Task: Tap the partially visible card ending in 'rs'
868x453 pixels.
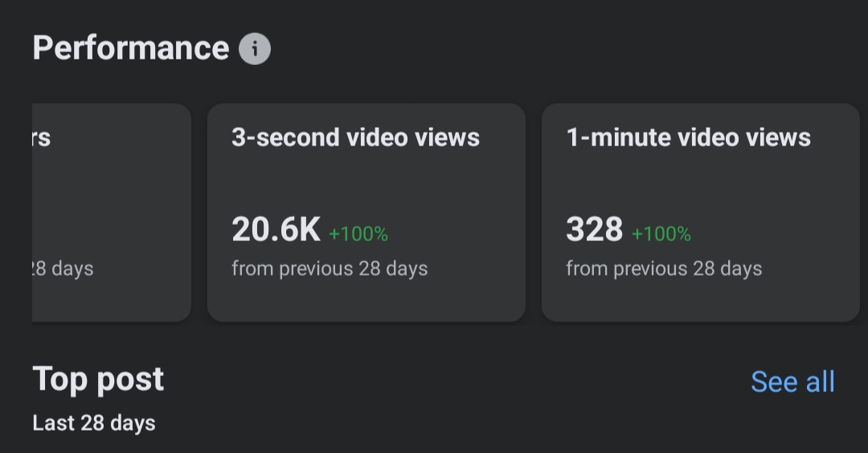Action: [x=111, y=212]
